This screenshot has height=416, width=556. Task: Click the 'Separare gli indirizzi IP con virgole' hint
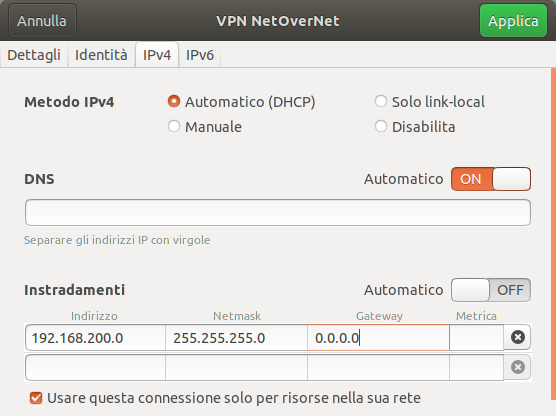(x=117, y=240)
